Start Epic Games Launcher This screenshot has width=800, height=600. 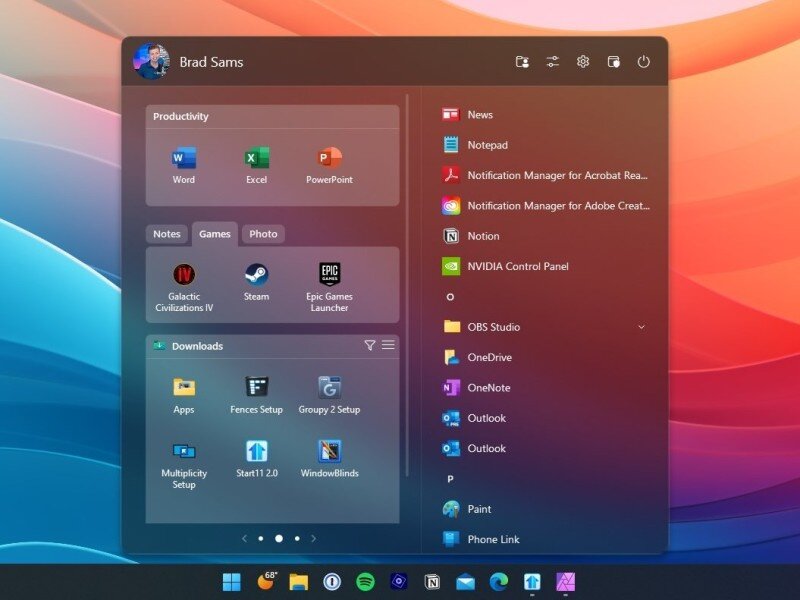point(329,288)
